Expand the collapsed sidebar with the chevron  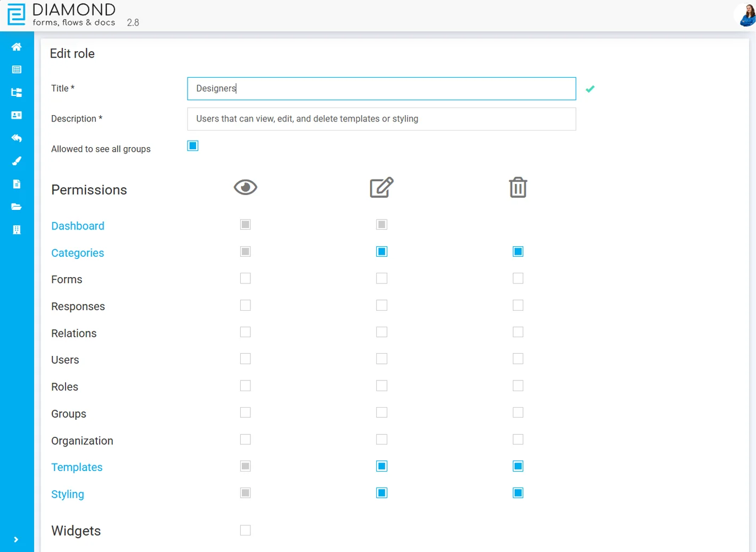[x=17, y=539]
